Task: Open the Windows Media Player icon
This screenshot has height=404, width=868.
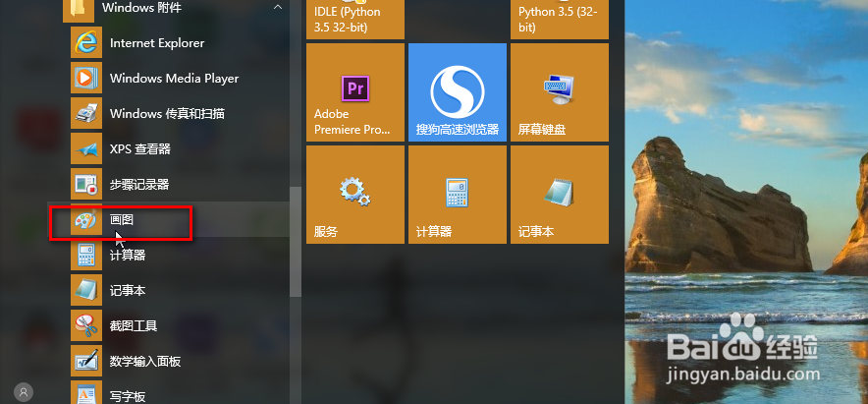Action: 86,78
